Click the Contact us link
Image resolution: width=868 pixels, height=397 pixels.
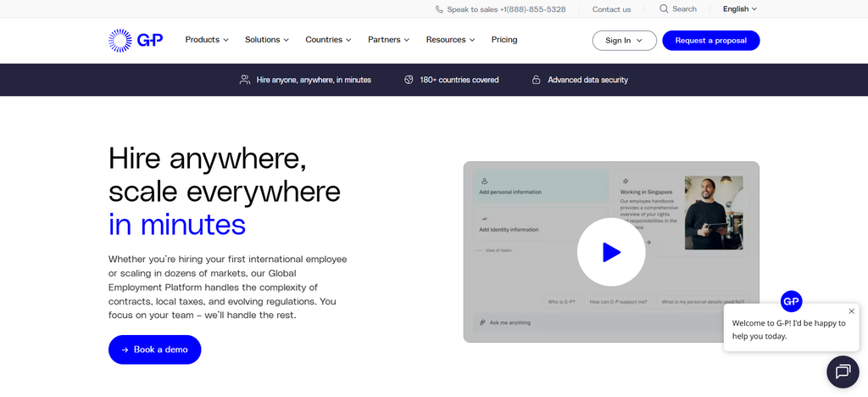click(x=611, y=9)
